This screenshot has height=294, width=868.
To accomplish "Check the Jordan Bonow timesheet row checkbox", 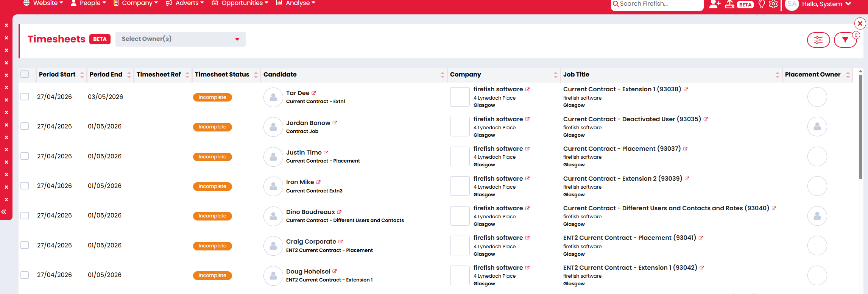I will pyautogui.click(x=25, y=126).
